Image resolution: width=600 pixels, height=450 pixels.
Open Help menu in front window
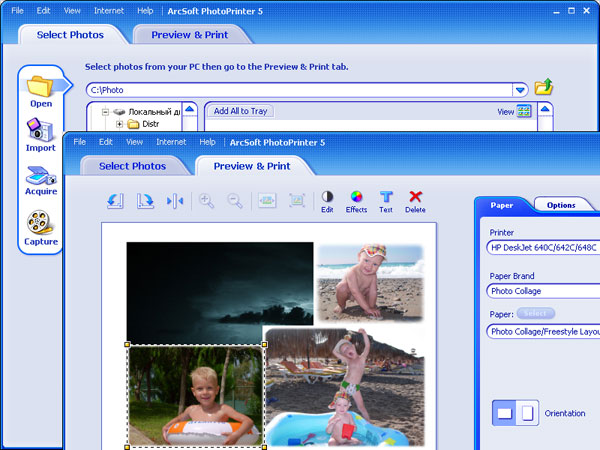pyautogui.click(x=207, y=142)
